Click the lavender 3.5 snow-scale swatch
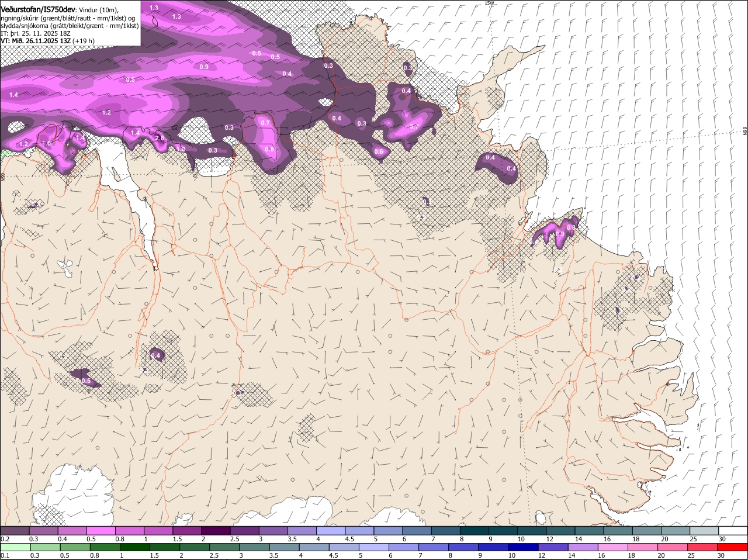Viewport: 748px width, 560px height. (x=302, y=531)
